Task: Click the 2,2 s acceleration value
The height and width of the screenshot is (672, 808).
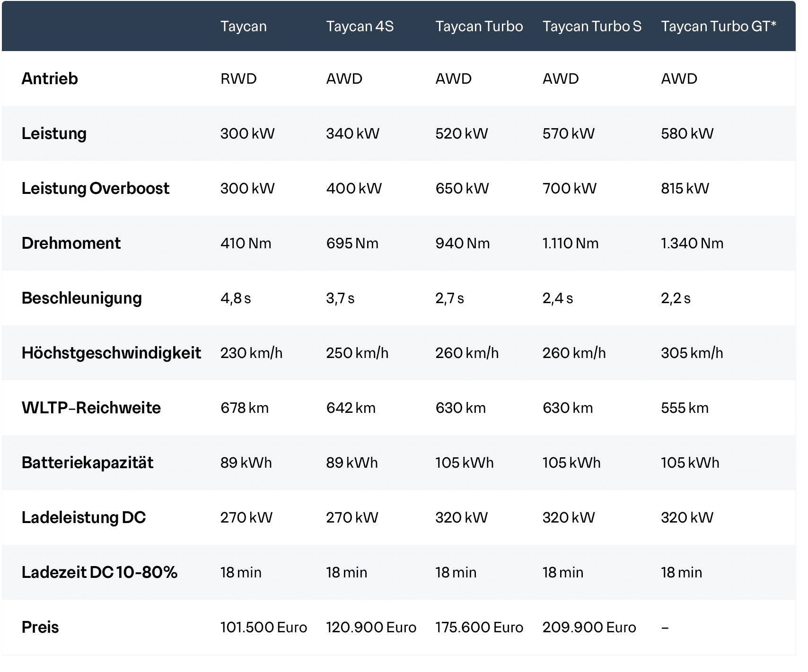Action: click(676, 298)
